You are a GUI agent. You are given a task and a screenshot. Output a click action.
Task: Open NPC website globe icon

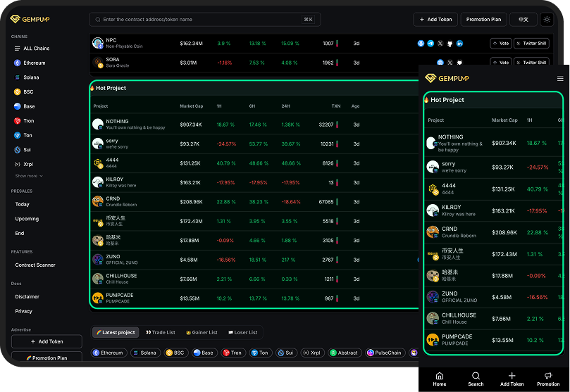pyautogui.click(x=421, y=44)
